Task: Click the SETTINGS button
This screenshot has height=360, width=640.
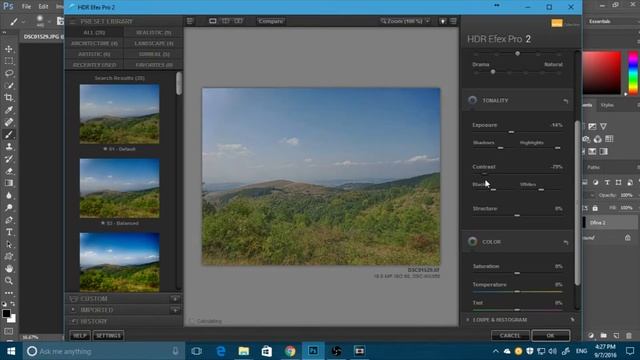Action: click(108, 336)
